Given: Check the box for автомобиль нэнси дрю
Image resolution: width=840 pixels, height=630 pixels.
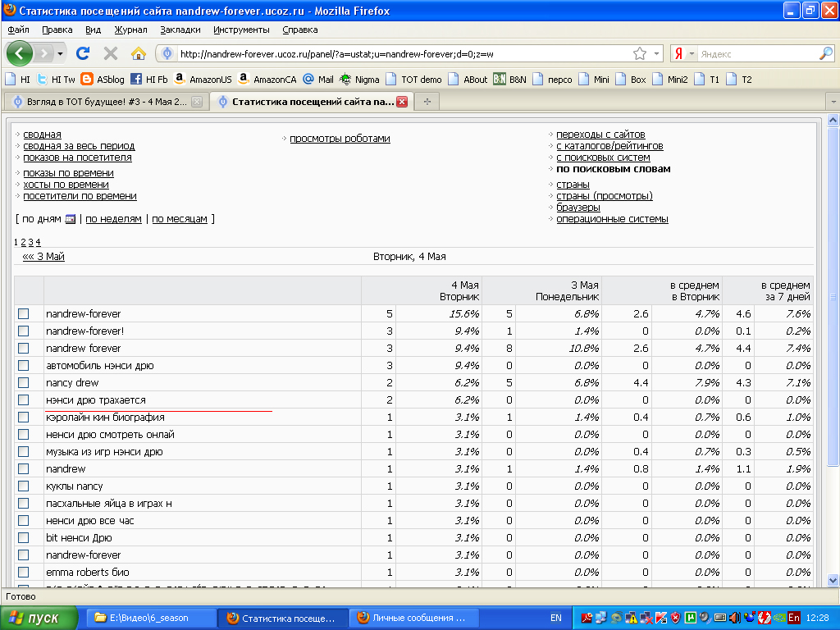Looking at the screenshot, I should (x=23, y=365).
